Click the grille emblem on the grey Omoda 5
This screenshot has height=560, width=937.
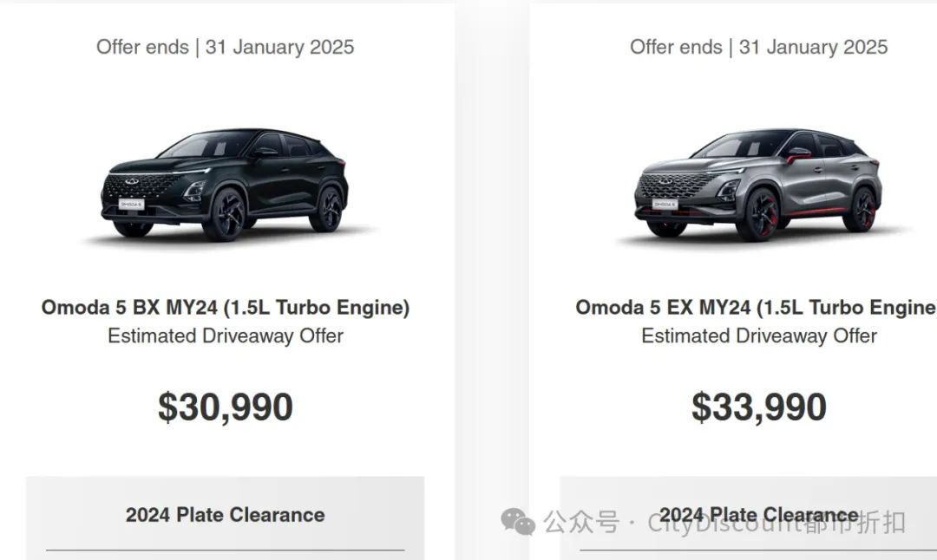coord(666,183)
